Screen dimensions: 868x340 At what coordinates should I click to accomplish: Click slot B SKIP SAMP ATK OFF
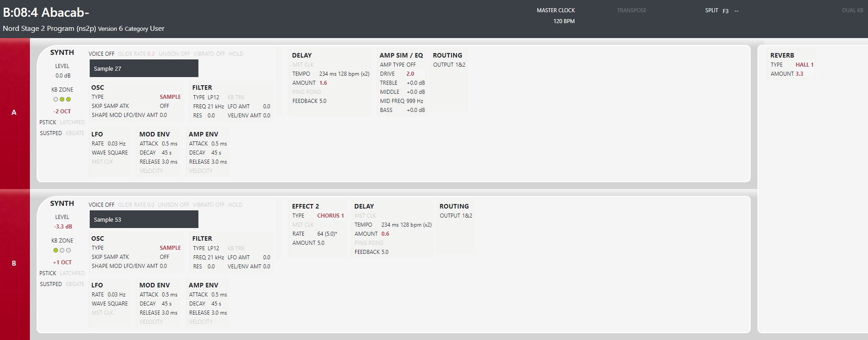[164, 257]
